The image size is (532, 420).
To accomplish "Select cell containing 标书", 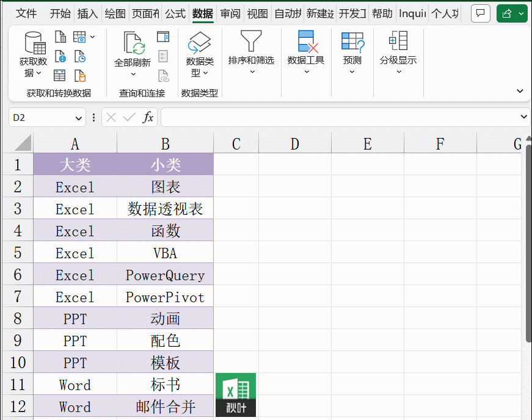I will pos(166,385).
